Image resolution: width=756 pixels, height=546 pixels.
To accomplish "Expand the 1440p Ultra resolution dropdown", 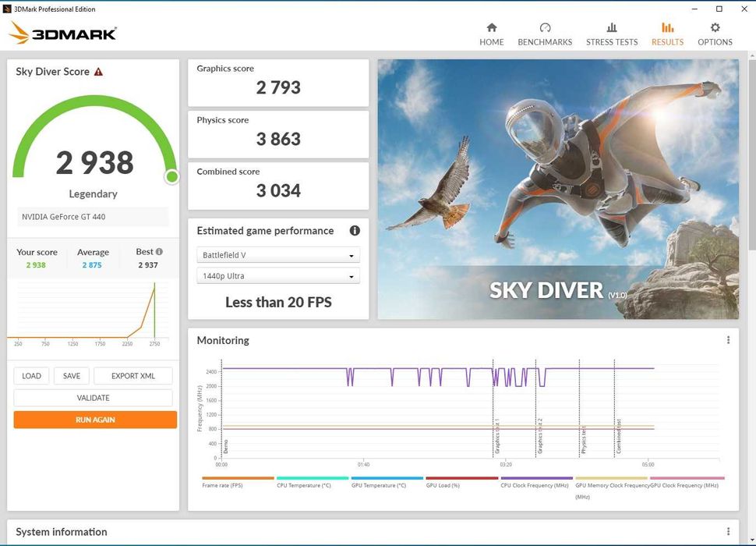I will [x=277, y=276].
